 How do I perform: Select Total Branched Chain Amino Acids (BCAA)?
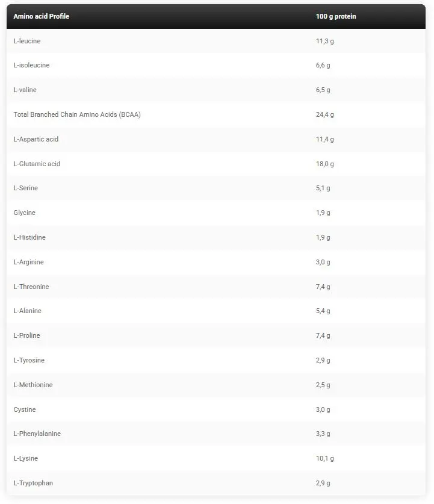77,115
